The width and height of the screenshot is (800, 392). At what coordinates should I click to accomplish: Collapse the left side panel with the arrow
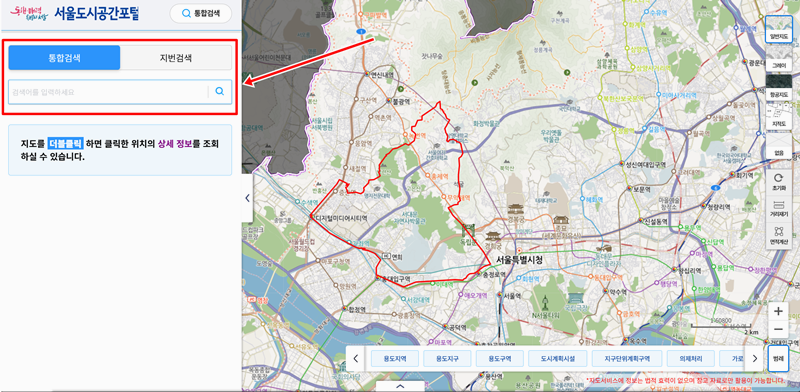pyautogui.click(x=247, y=198)
